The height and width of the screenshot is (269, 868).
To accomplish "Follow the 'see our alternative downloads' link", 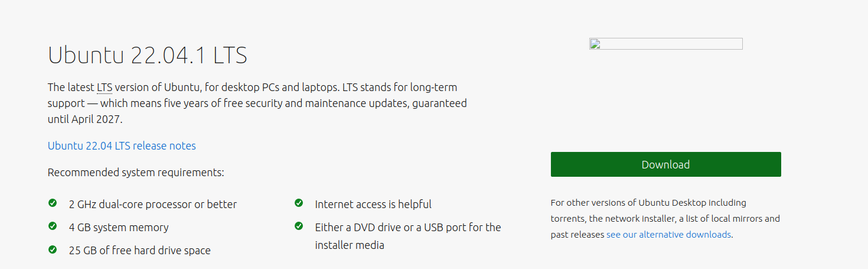I will point(668,234).
